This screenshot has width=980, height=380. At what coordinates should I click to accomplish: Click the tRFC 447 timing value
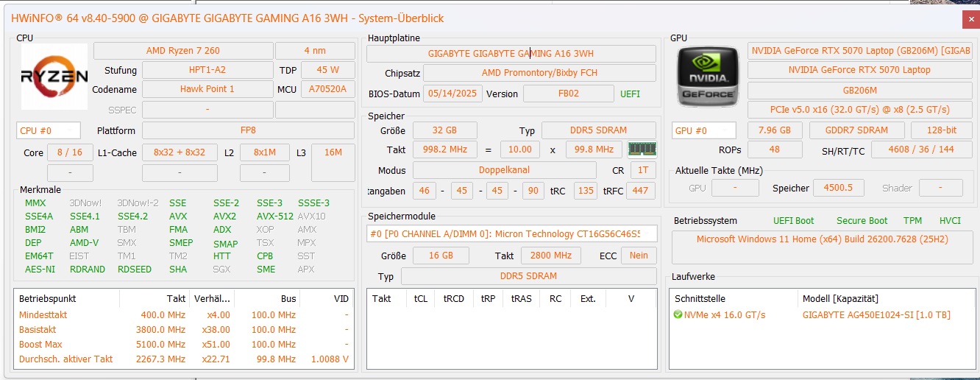tap(640, 191)
